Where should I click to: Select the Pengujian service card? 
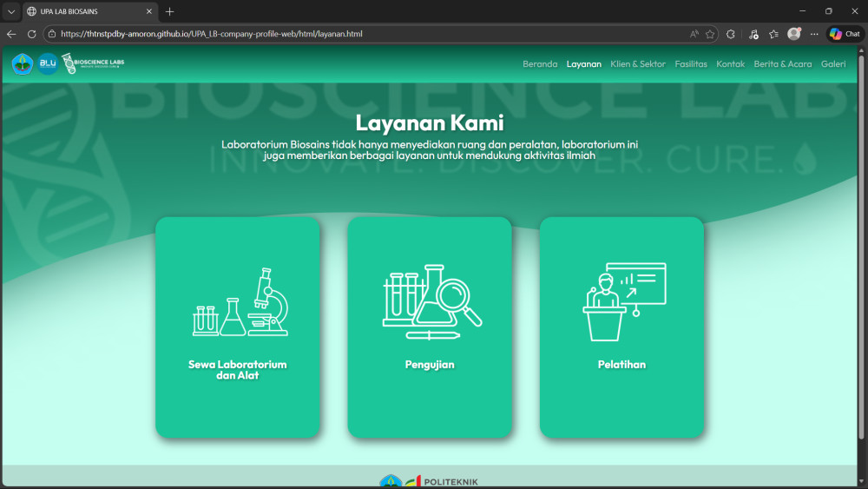point(430,327)
